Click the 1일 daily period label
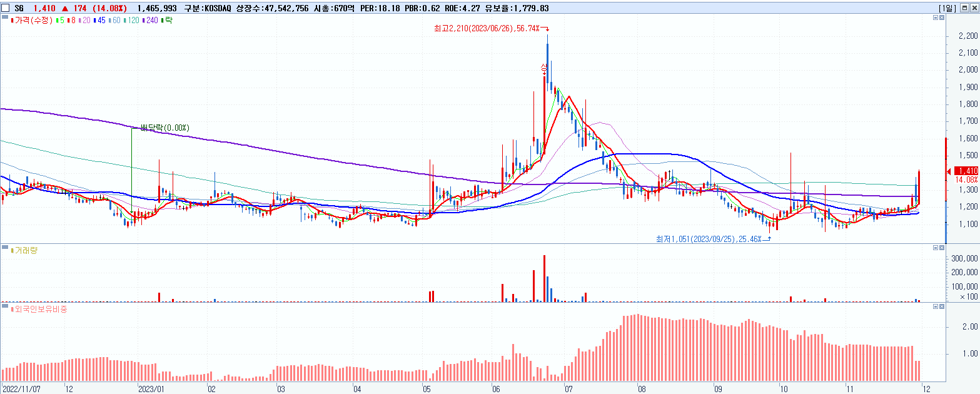 pos(948,8)
